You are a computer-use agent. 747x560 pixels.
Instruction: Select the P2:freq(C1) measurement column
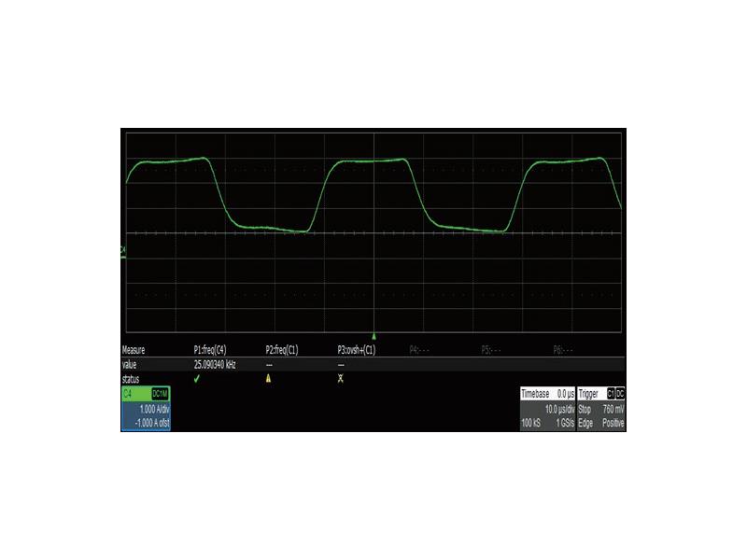click(282, 350)
